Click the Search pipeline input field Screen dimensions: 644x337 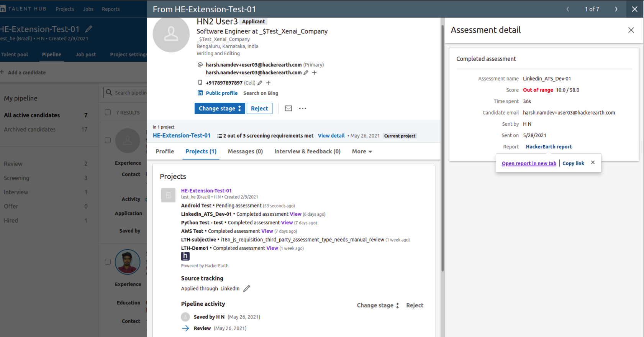(x=125, y=92)
